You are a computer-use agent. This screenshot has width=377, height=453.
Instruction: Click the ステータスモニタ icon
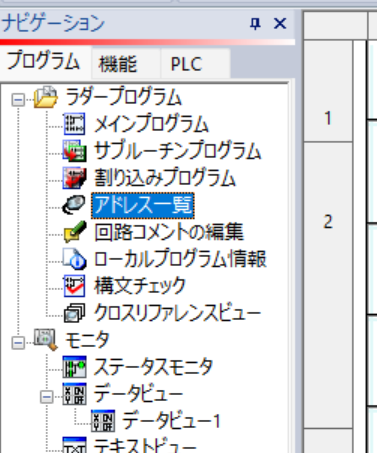74,367
